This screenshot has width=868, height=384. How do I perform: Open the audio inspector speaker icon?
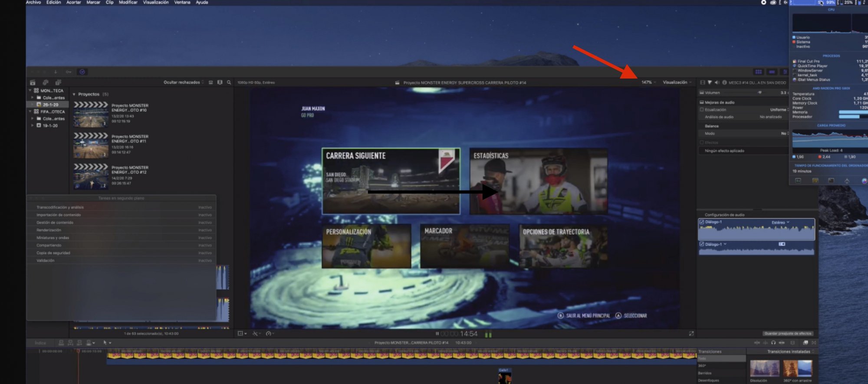coord(717,82)
